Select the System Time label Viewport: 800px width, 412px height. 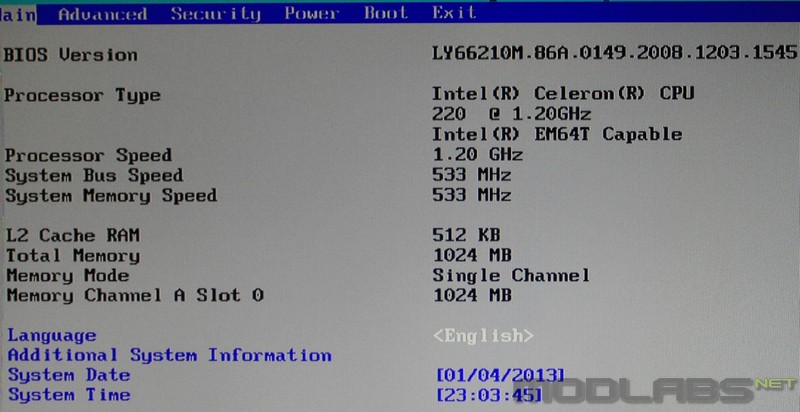[69, 395]
